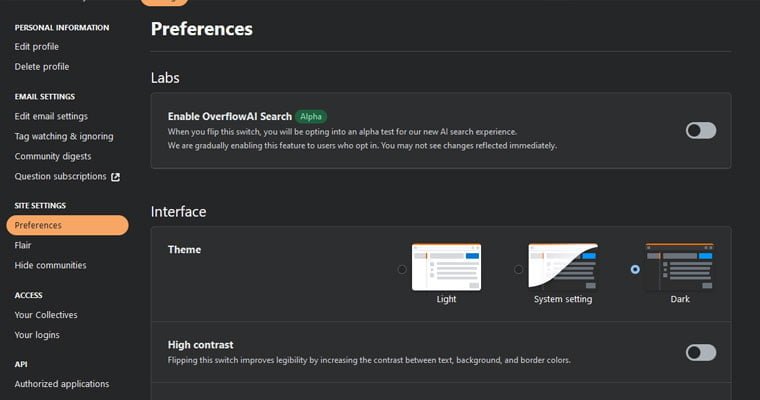Click Light theme preview thumbnail
This screenshot has height=400, width=760.
446,267
